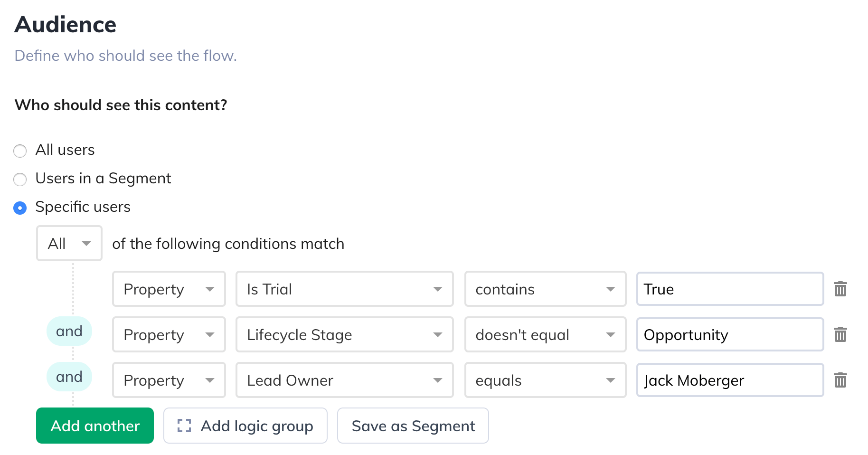Viewport: 868px width, 455px height.
Task: Open the All conditions match dropdown
Action: (x=69, y=243)
